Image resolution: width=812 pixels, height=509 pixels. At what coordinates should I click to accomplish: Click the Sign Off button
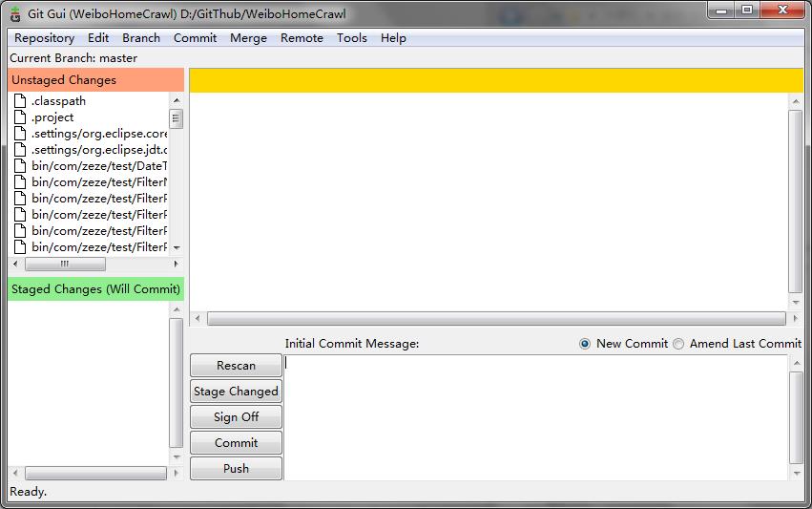[x=236, y=416]
